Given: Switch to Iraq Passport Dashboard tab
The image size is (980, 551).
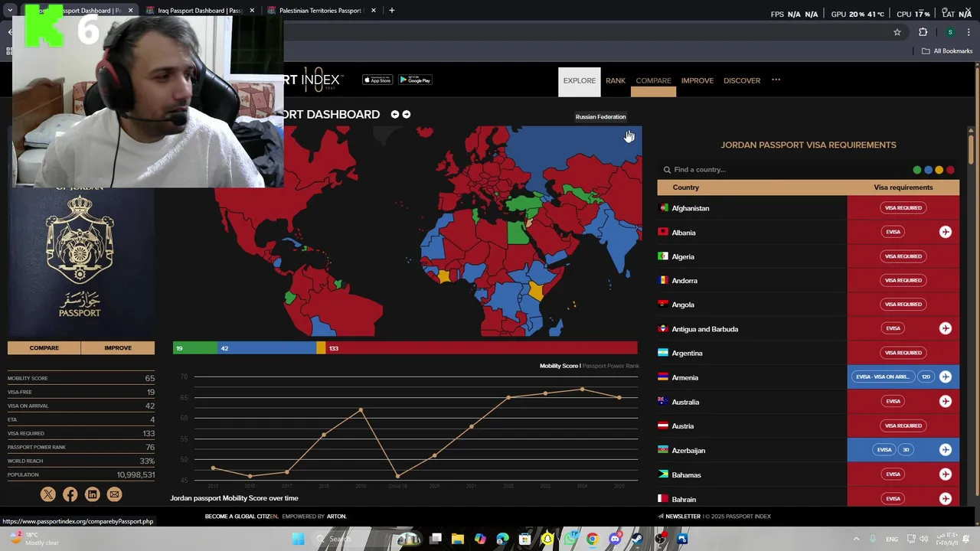Looking at the screenshot, I should (x=201, y=11).
